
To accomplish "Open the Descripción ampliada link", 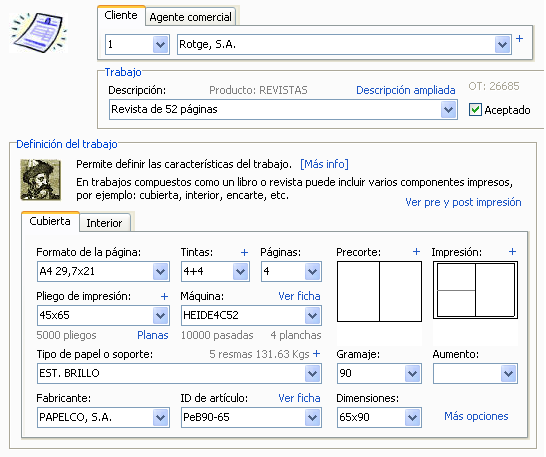I will click(x=406, y=90).
